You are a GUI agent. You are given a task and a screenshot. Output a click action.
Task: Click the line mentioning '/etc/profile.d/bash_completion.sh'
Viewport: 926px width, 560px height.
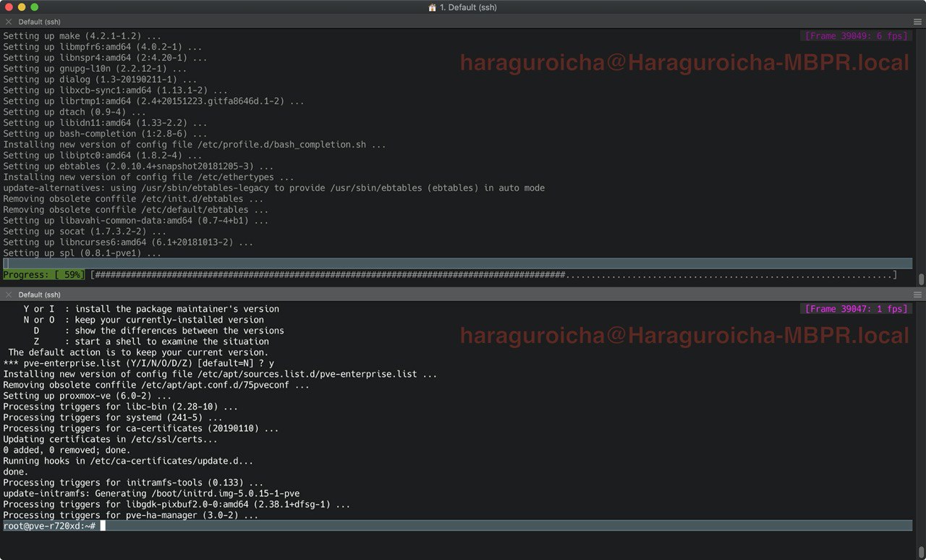pyautogui.click(x=195, y=144)
